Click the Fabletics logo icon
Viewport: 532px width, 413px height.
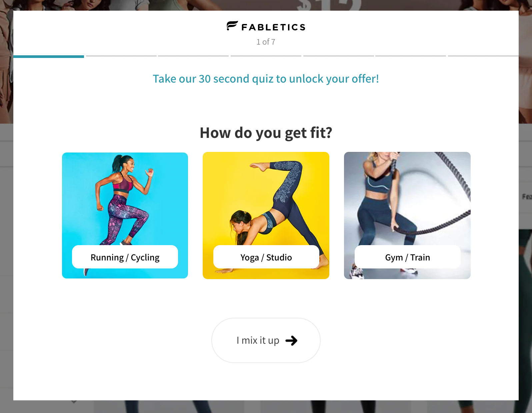[232, 26]
